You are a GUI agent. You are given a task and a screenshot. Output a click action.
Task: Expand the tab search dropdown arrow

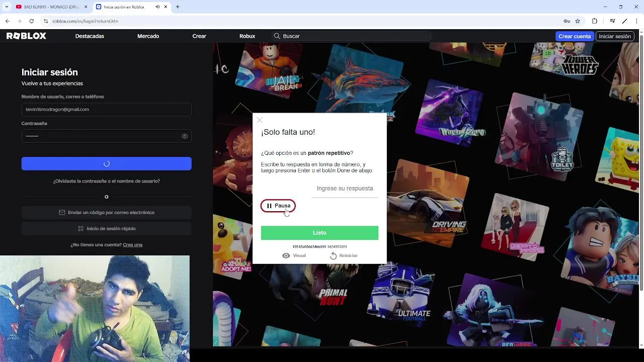click(7, 7)
